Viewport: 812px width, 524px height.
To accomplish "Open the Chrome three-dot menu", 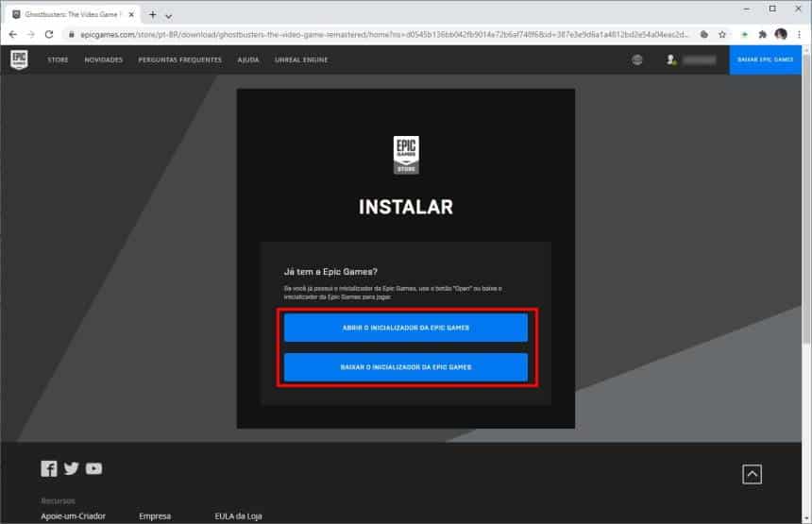I will click(799, 35).
